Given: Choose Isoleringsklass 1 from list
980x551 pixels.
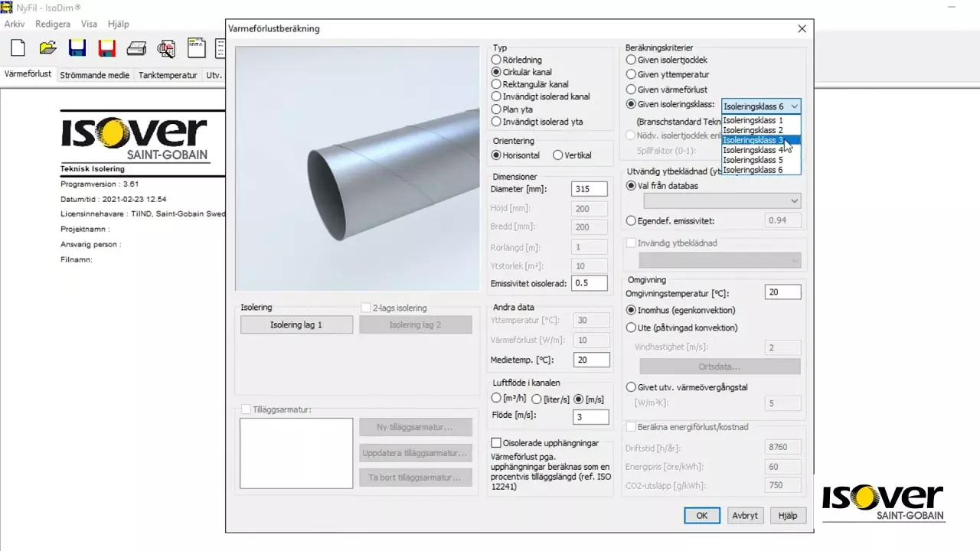Looking at the screenshot, I should coord(761,120).
